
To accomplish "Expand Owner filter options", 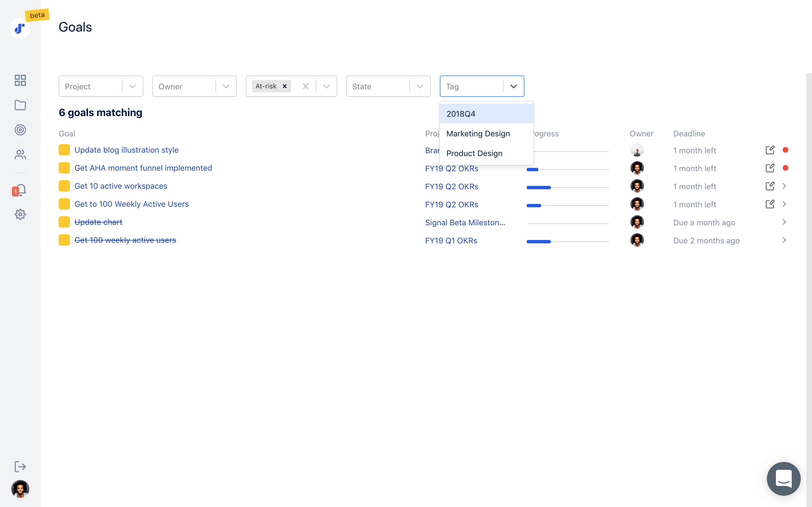I will pos(225,86).
